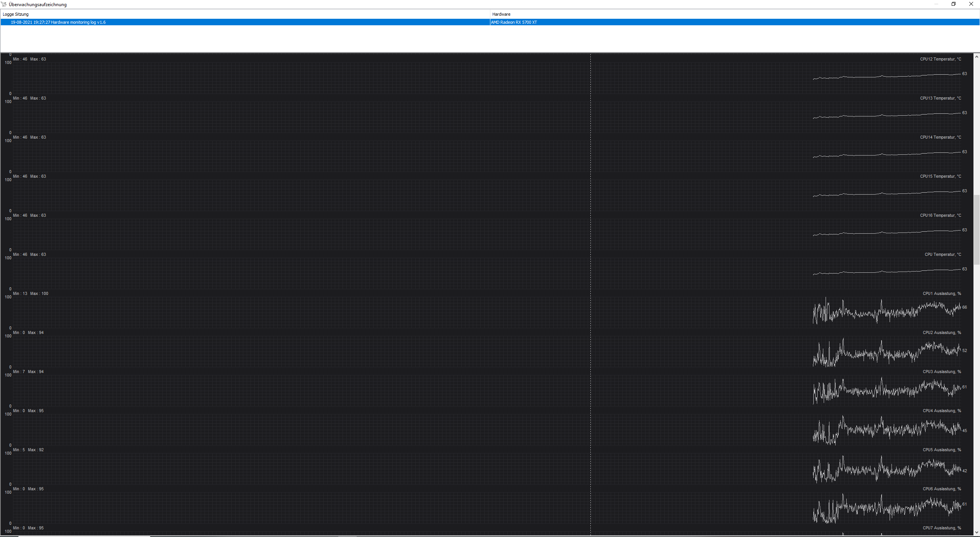Minimize the monitoring log window

click(x=936, y=4)
